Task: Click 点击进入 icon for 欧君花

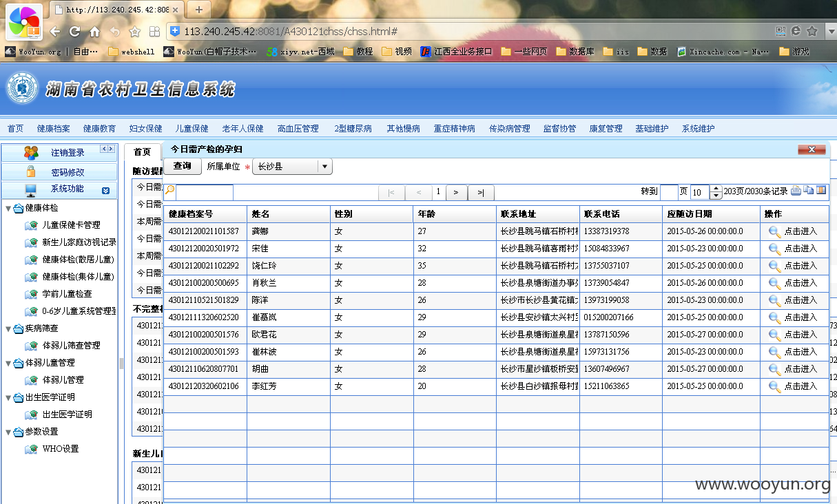Action: [775, 335]
